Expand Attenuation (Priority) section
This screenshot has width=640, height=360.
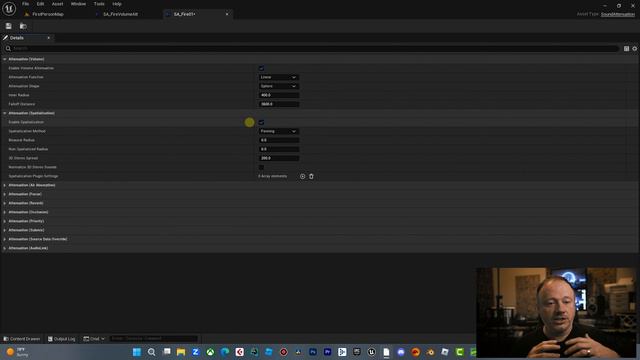tap(5, 221)
